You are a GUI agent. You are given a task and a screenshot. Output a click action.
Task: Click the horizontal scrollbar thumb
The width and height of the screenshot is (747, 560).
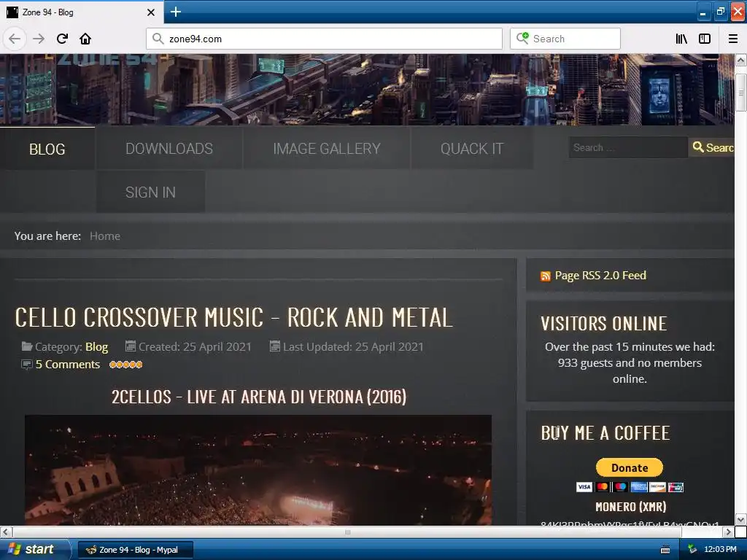pyautogui.click(x=347, y=532)
